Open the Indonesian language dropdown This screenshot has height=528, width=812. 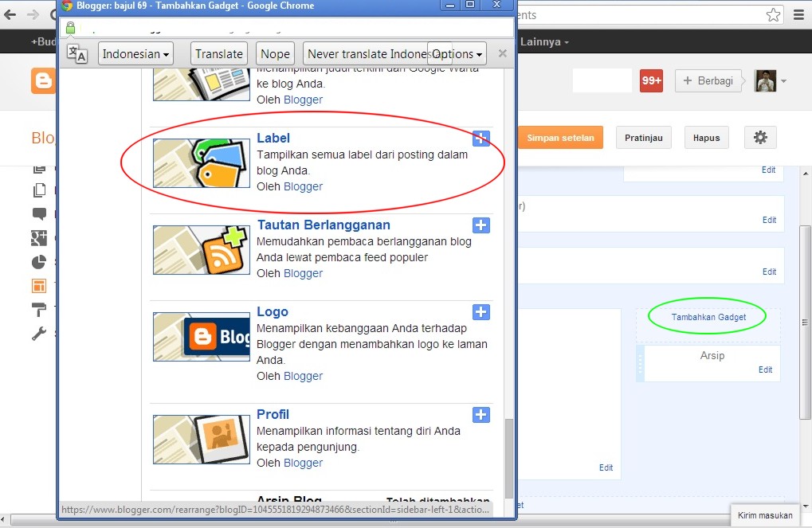pos(135,54)
